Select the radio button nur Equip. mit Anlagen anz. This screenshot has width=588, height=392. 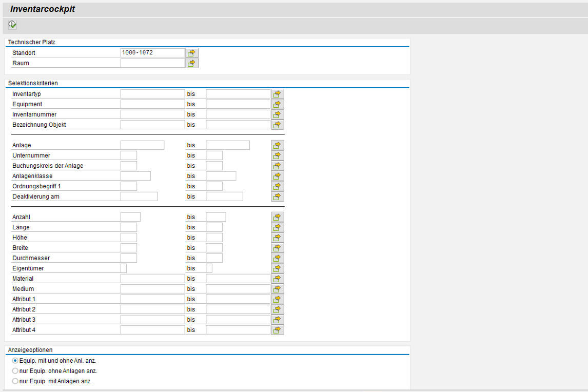pyautogui.click(x=14, y=381)
